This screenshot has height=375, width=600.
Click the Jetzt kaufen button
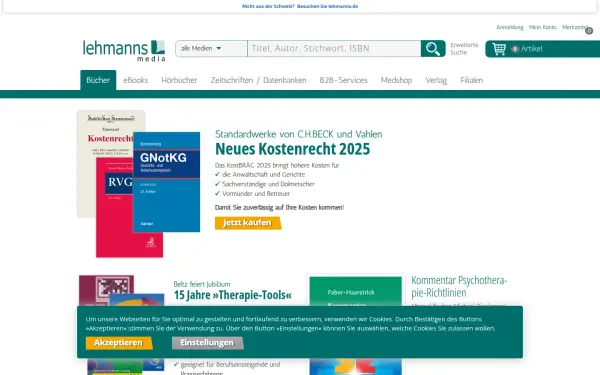click(x=248, y=223)
